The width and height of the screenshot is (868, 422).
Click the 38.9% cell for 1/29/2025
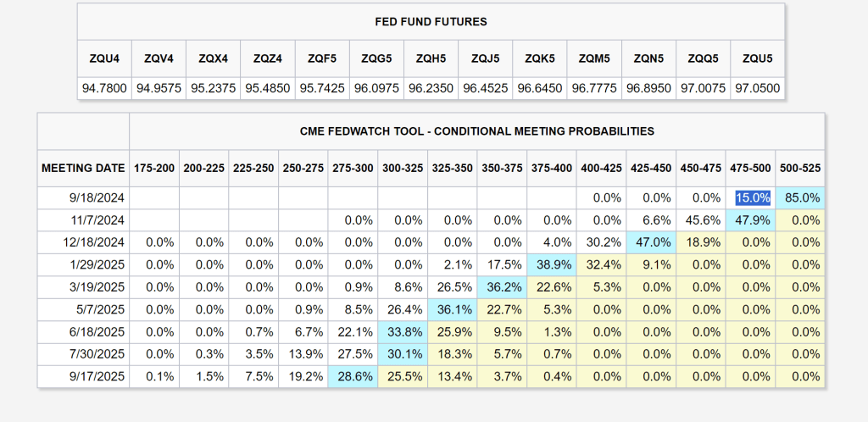pos(553,264)
